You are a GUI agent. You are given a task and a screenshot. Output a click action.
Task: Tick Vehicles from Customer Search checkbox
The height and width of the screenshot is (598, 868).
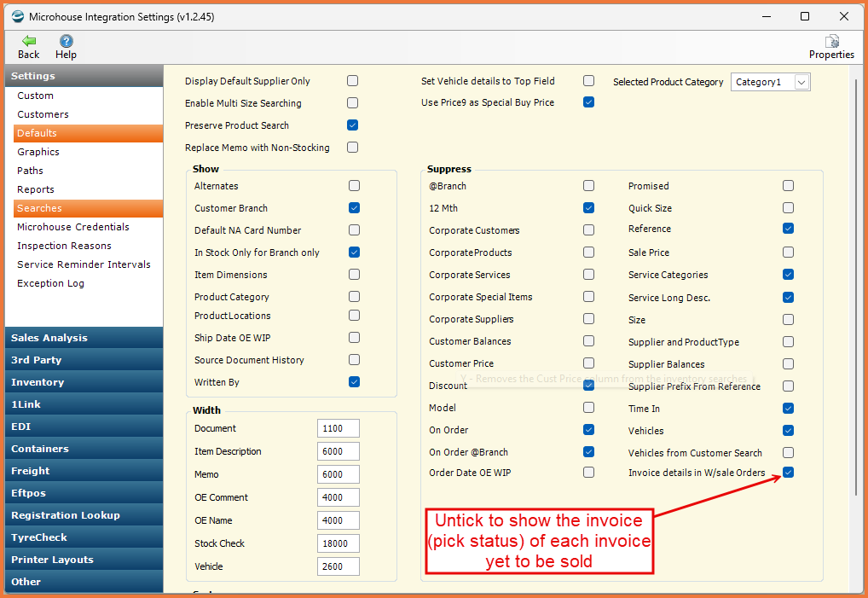click(789, 452)
